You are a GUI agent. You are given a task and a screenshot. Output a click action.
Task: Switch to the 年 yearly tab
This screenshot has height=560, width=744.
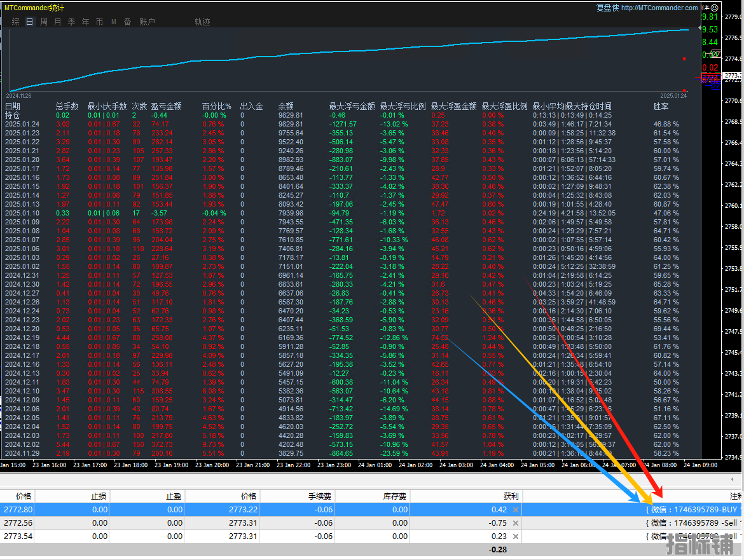point(85,22)
